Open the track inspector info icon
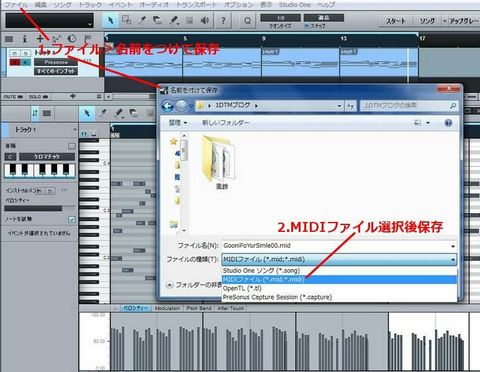480x372 pixels. point(24,39)
